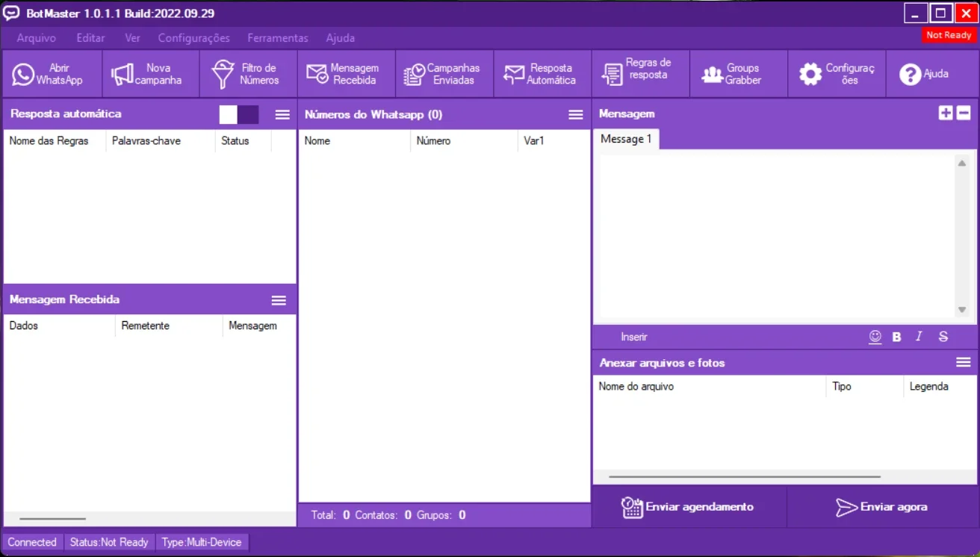Open the Arquivo menu
Screen dimensions: 980x557
click(37, 38)
